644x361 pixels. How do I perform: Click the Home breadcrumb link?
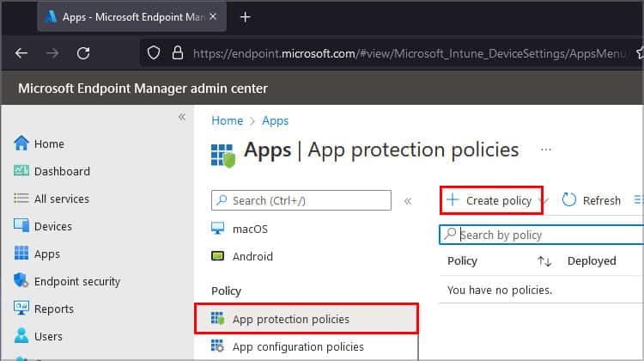pos(228,120)
